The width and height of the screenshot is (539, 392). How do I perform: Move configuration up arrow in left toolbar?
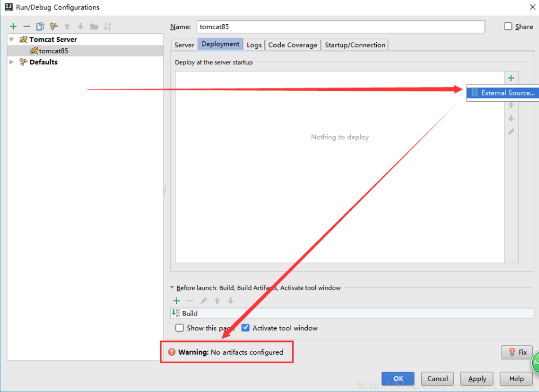pos(67,26)
